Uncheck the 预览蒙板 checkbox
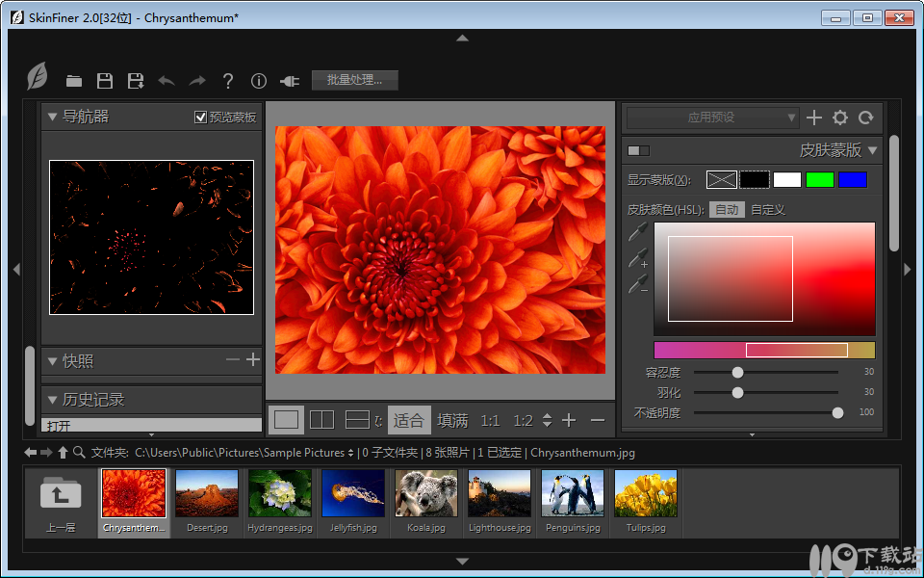This screenshot has height=578, width=924. pos(200,118)
